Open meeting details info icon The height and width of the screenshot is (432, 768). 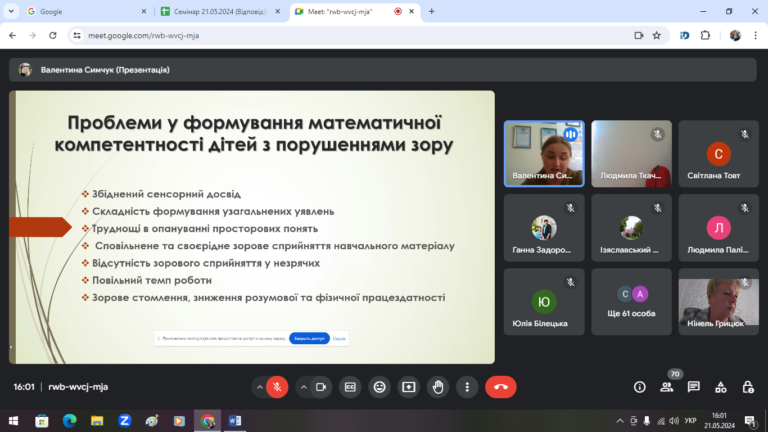tap(640, 387)
